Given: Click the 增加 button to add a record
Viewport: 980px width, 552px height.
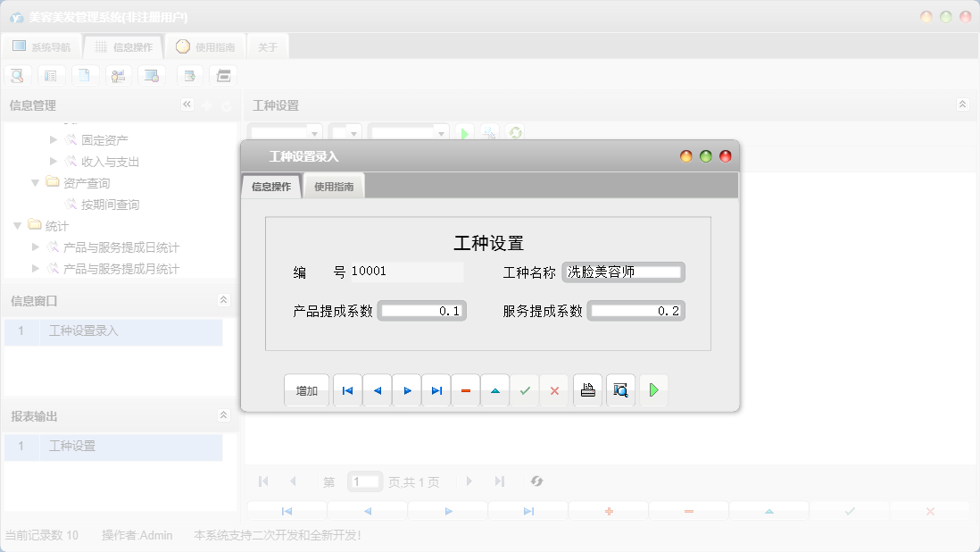Looking at the screenshot, I should (x=306, y=390).
